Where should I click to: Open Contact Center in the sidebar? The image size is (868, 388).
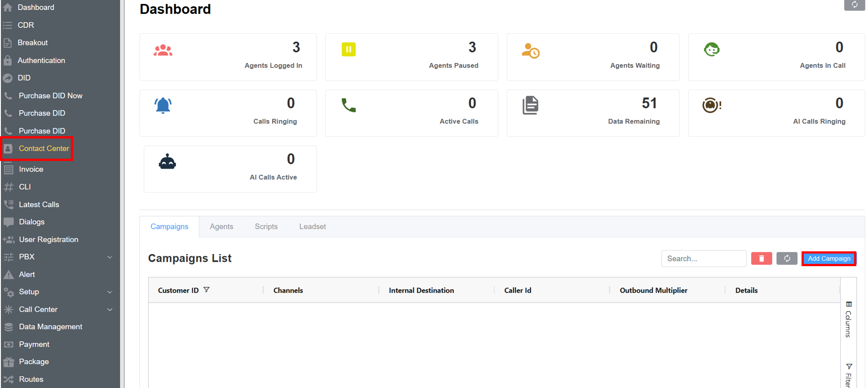[x=44, y=148]
